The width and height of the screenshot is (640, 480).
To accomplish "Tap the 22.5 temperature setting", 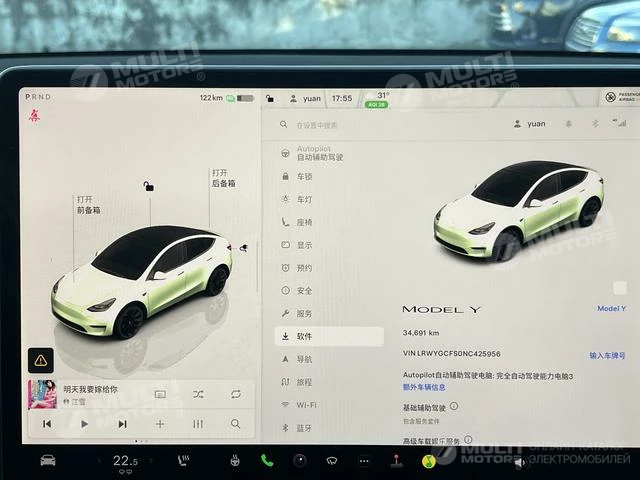I will (x=125, y=461).
